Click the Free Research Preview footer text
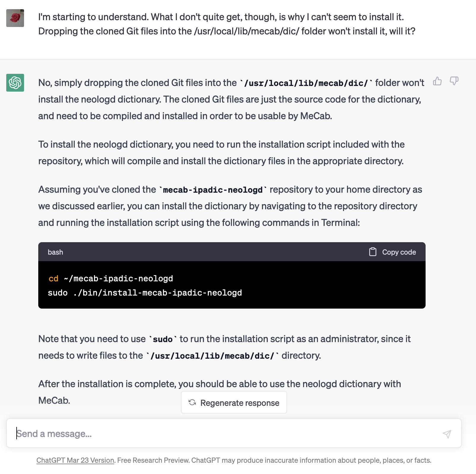The image size is (476, 474). click(x=153, y=460)
